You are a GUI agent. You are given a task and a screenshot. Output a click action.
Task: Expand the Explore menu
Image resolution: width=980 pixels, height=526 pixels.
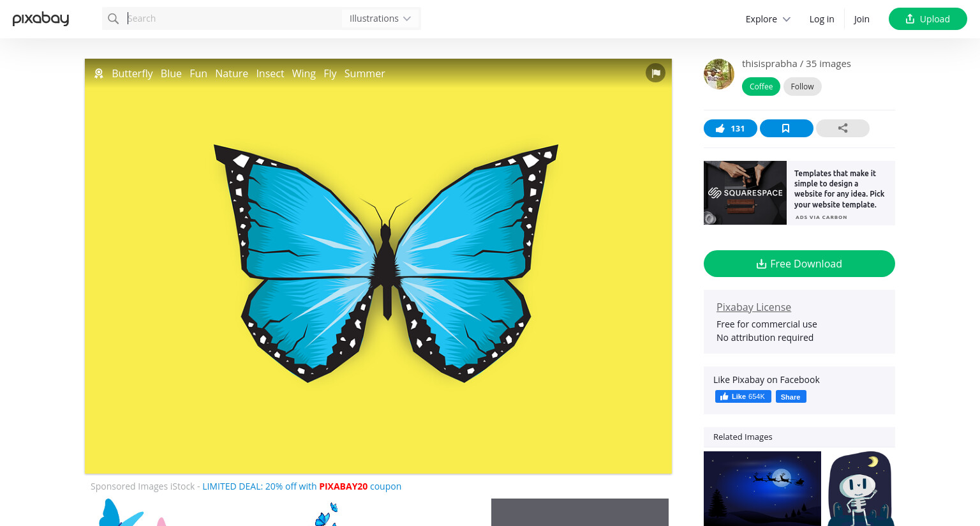(768, 19)
